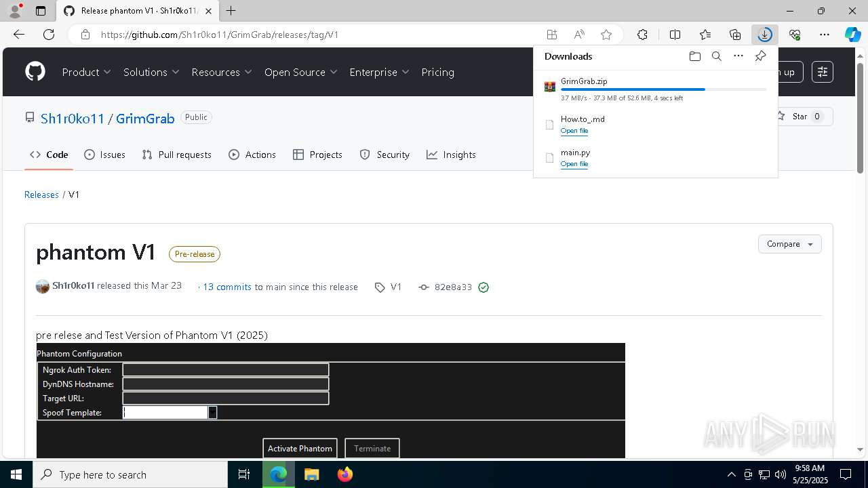Expand the Resources menu

click(x=222, y=72)
